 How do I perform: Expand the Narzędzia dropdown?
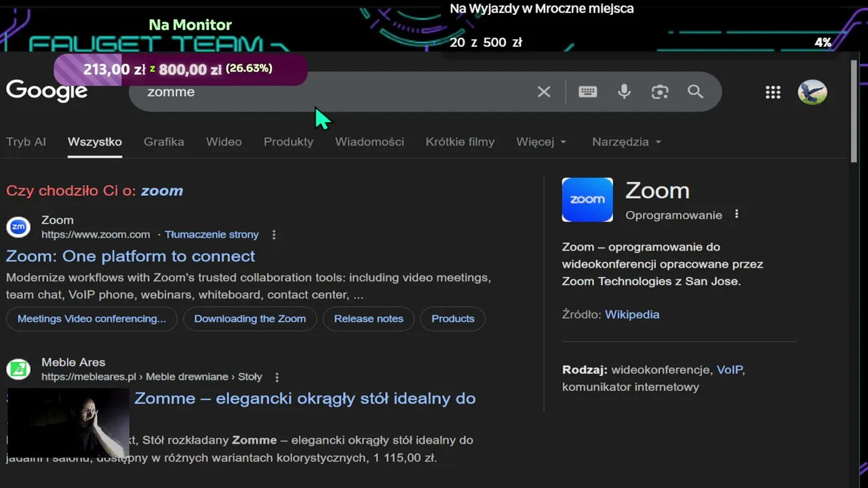click(x=627, y=142)
